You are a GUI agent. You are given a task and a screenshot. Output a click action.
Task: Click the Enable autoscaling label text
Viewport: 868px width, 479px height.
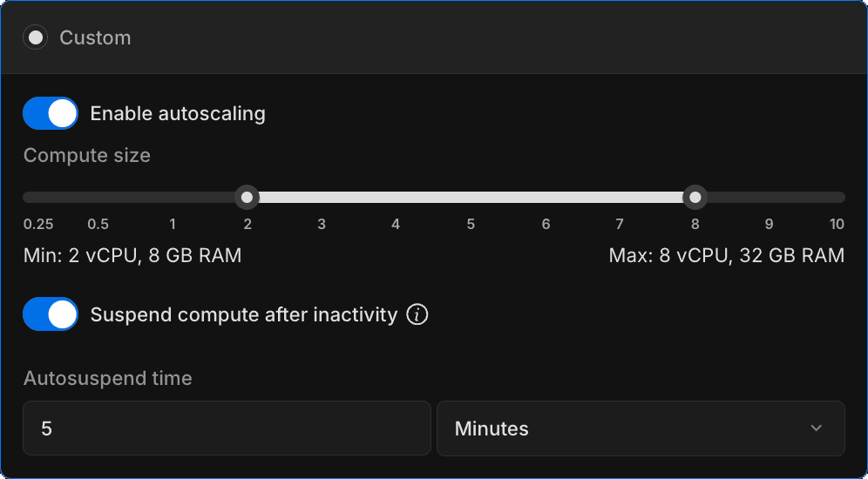[178, 113]
